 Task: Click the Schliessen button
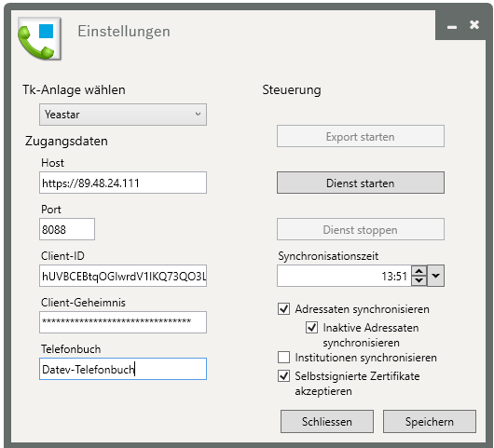point(327,421)
